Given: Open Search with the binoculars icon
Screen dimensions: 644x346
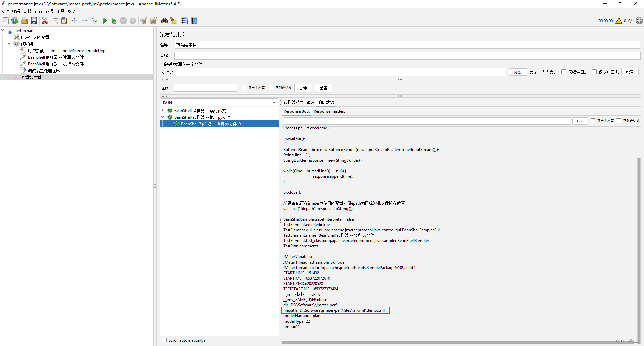Looking at the screenshot, I should 164,21.
